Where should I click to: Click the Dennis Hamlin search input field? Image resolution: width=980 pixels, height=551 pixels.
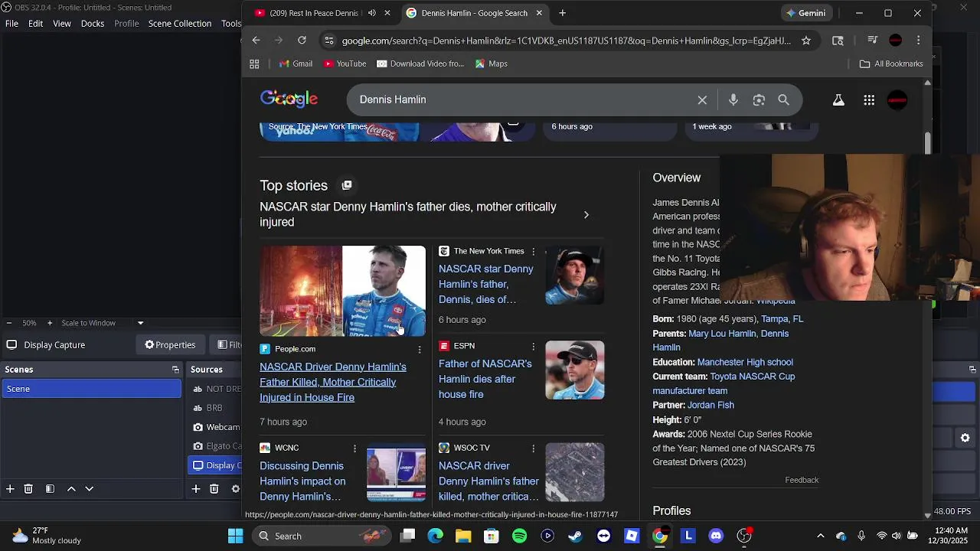click(x=521, y=99)
